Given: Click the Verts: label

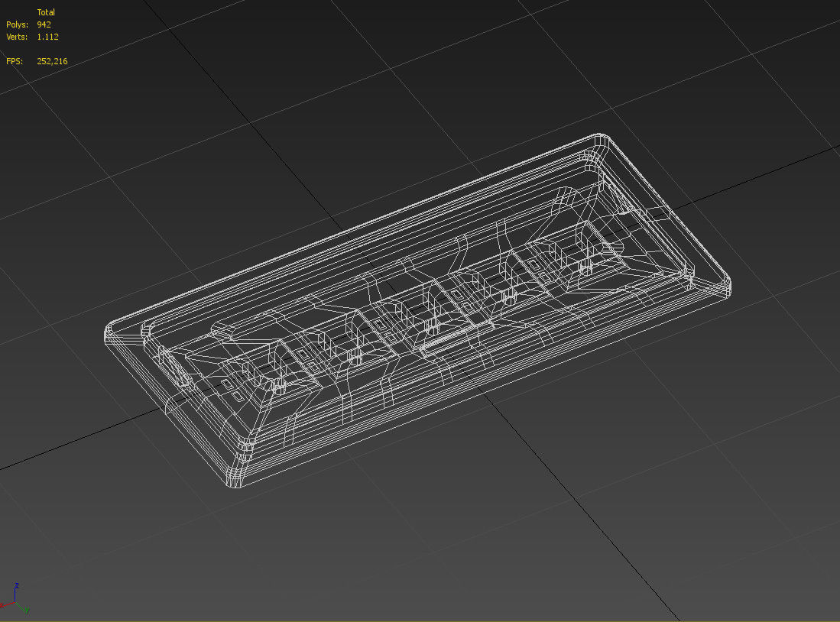Looking at the screenshot, I should (x=17, y=37).
